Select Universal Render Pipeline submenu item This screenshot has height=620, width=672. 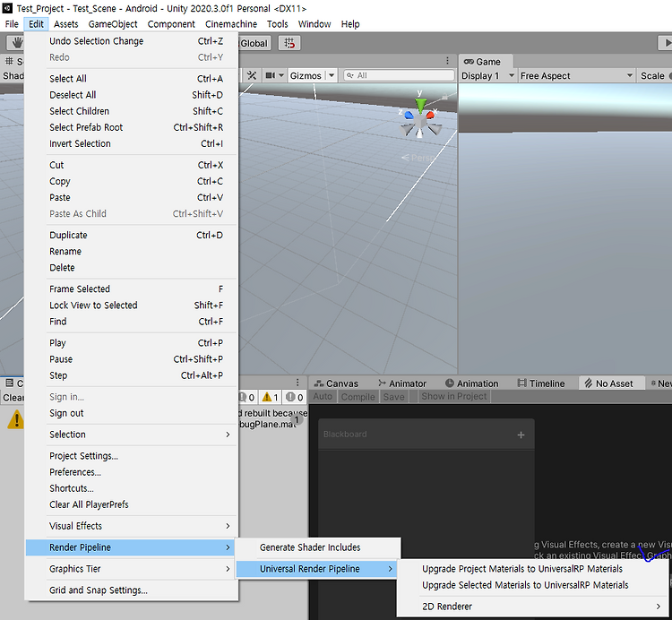(x=316, y=569)
